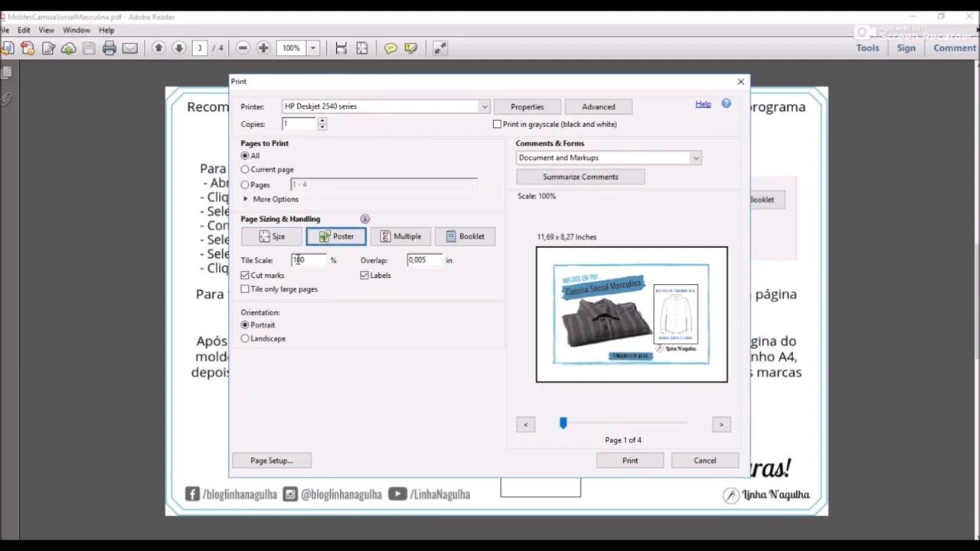Click the preview page slider handle
The width and height of the screenshot is (980, 551).
(x=563, y=422)
